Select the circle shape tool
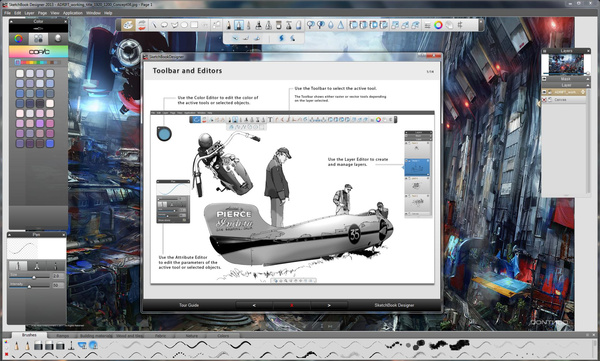This screenshot has height=361, width=600. tap(184, 25)
